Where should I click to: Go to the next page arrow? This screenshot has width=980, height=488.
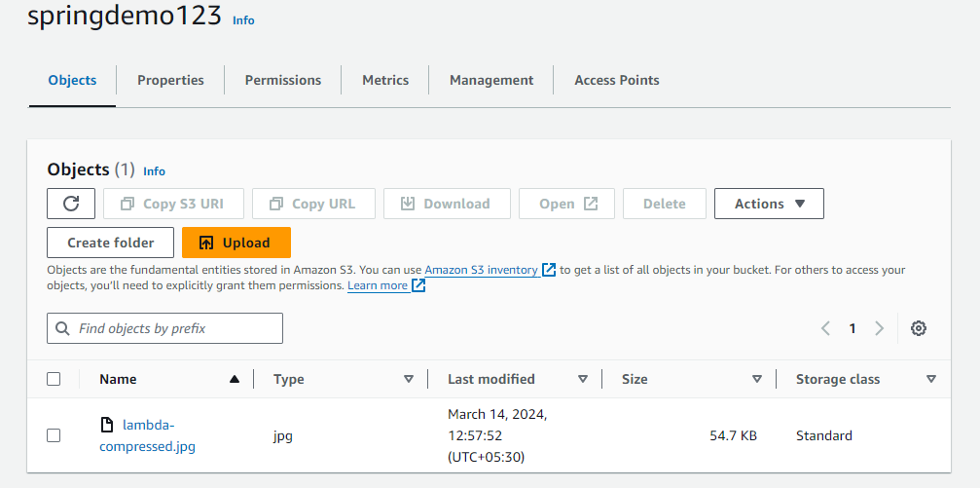point(879,328)
